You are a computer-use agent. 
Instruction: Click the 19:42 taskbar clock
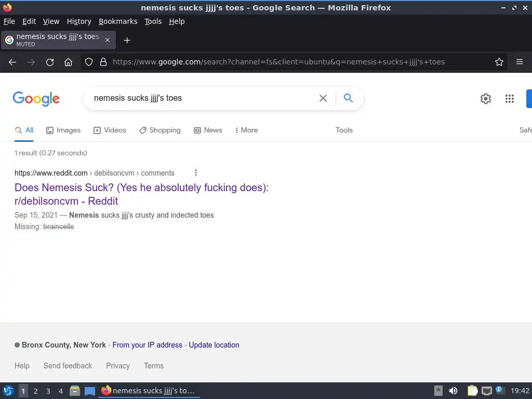tap(520, 391)
